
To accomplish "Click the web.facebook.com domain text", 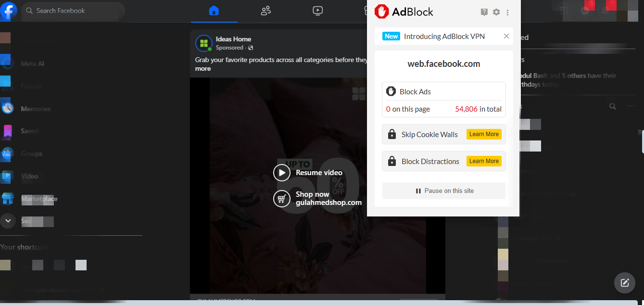I will coord(444,64).
